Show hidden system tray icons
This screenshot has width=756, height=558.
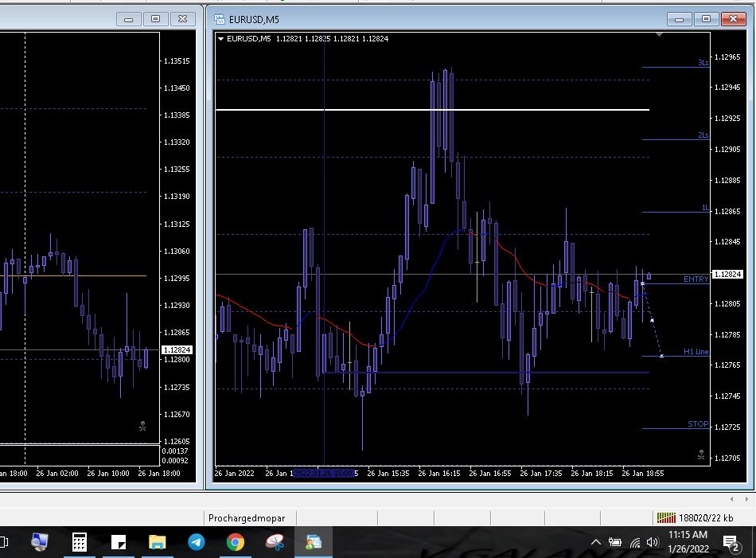pos(595,543)
